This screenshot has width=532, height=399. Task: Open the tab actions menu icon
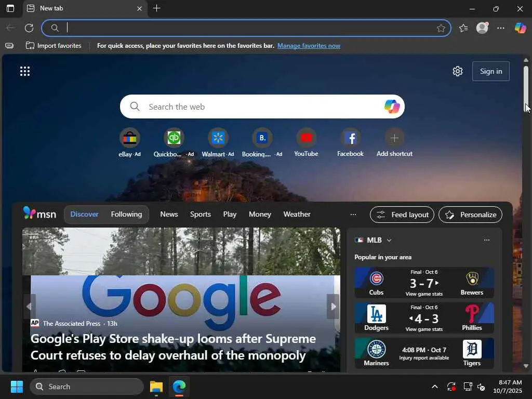tap(10, 8)
